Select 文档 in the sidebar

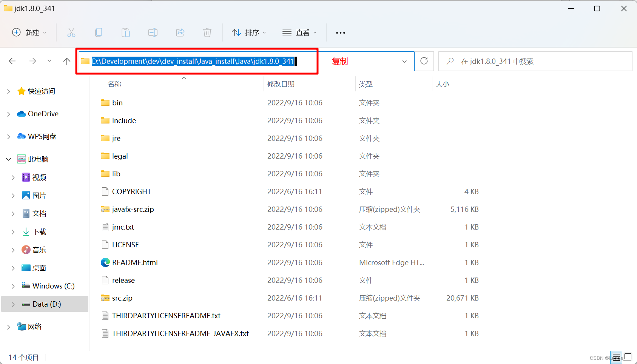click(39, 214)
